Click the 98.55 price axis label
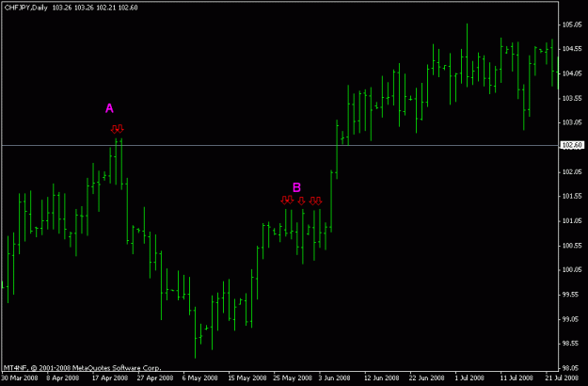This screenshot has width=588, height=386. click(572, 344)
